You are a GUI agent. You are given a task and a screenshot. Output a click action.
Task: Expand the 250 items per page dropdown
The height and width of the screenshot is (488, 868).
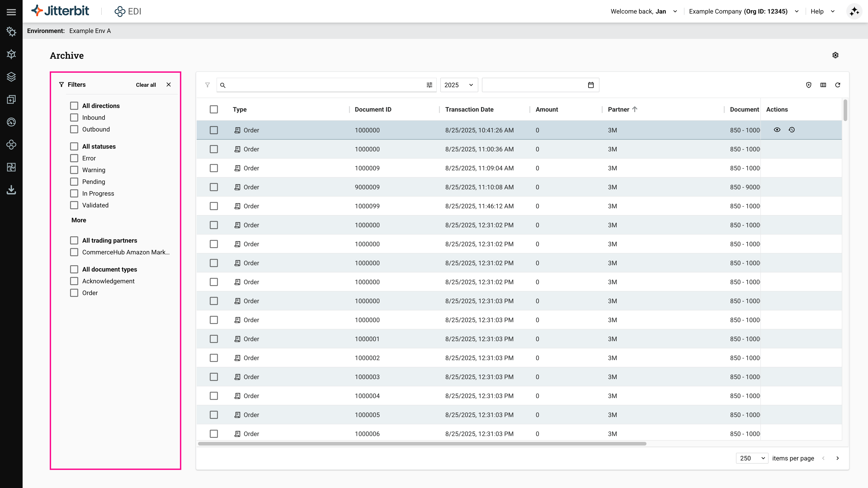752,458
